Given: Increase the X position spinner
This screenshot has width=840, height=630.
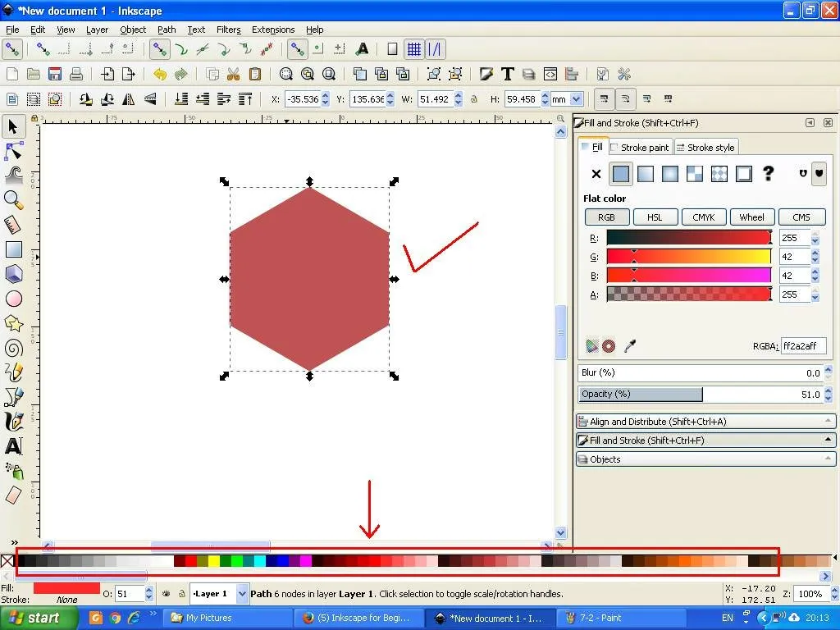Looking at the screenshot, I should (x=325, y=96).
